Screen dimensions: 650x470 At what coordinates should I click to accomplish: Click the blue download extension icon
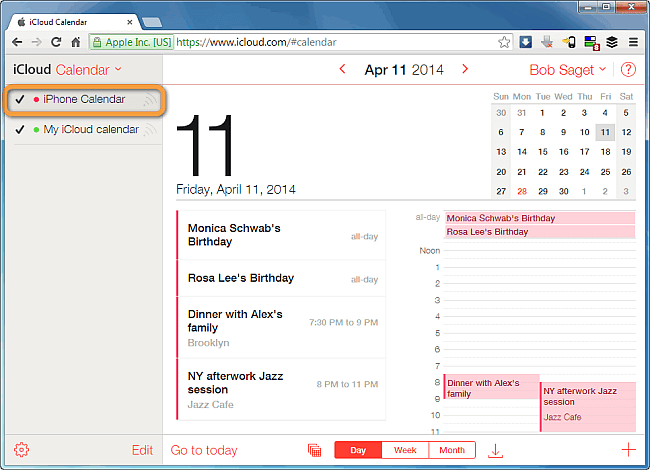click(x=525, y=42)
